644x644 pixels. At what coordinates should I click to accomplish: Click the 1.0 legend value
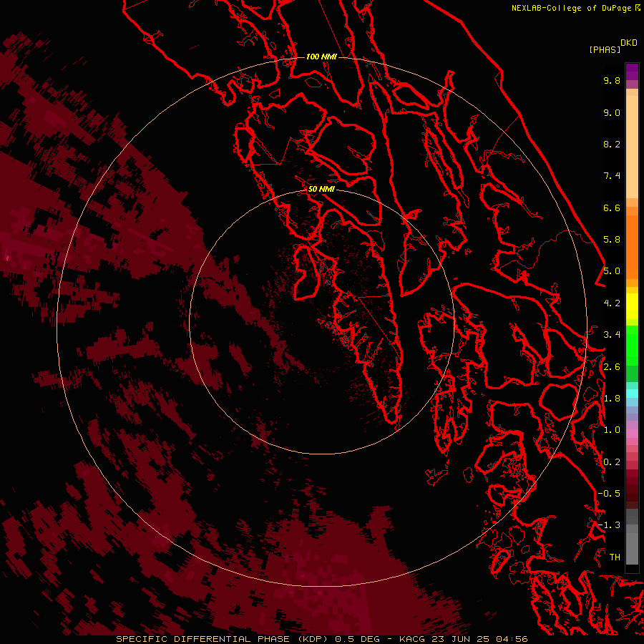point(612,430)
